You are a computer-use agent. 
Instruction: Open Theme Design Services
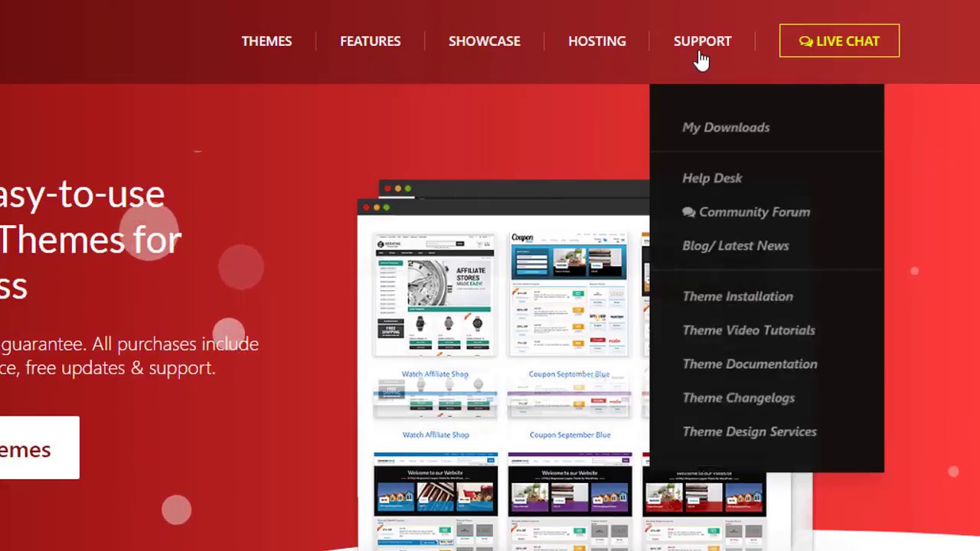coord(750,432)
